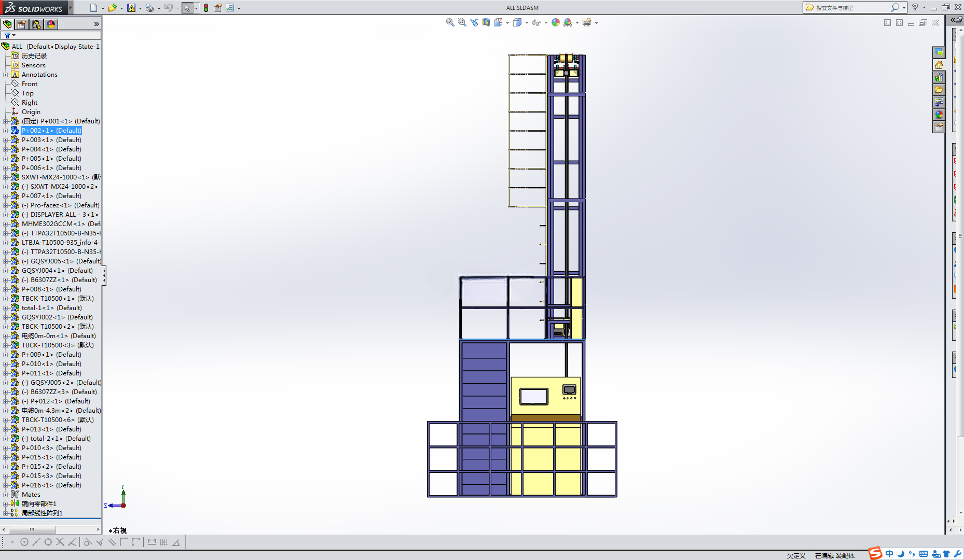The height and width of the screenshot is (560, 964).
Task: Open SolidWorks Resources home icon in task pane
Action: click(x=939, y=65)
